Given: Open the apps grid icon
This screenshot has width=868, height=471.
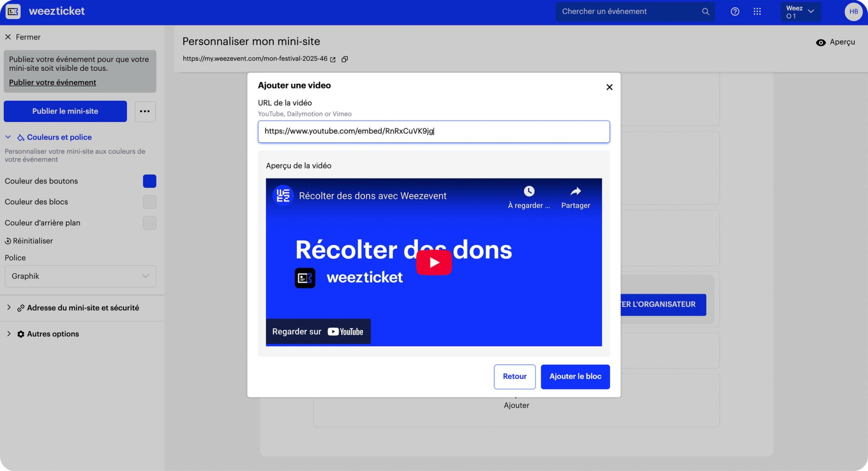Looking at the screenshot, I should [757, 12].
